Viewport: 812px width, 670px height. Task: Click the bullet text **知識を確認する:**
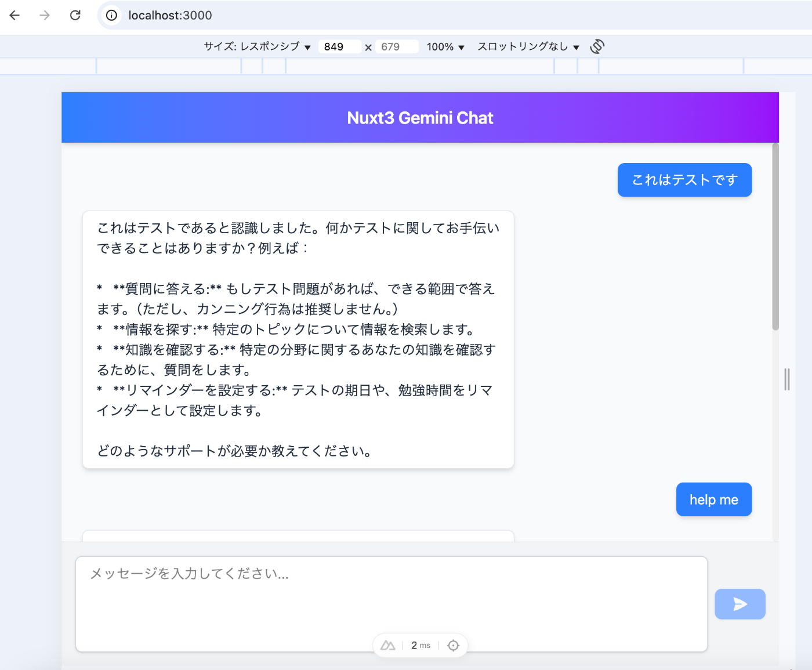pyautogui.click(x=174, y=350)
